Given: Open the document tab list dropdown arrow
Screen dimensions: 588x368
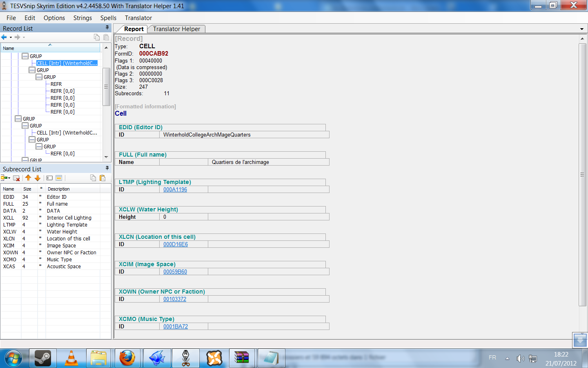Looking at the screenshot, I should (x=582, y=29).
